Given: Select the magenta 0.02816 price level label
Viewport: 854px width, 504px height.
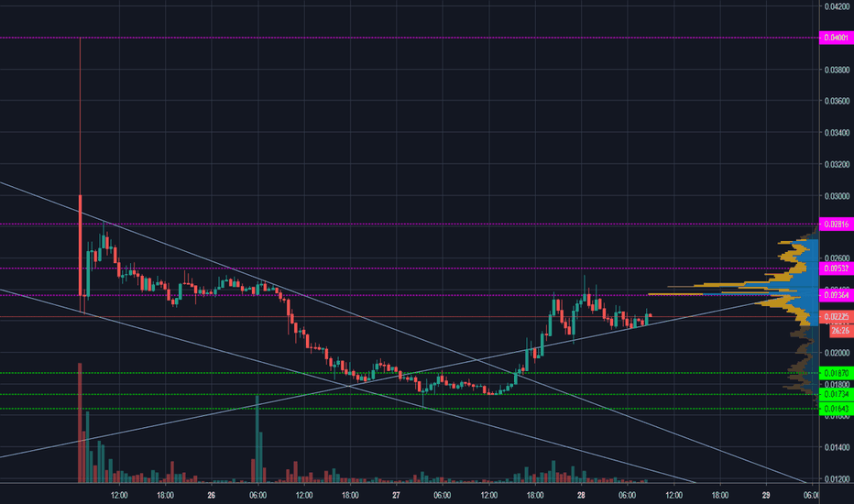Looking at the screenshot, I should pos(836,224).
